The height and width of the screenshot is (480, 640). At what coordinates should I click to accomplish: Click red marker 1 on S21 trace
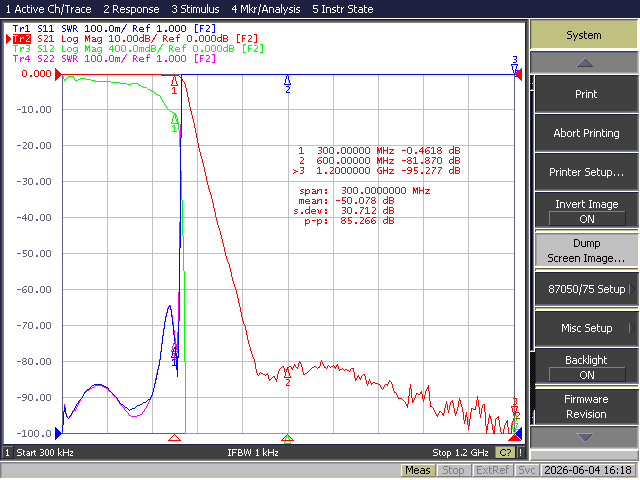click(175, 85)
